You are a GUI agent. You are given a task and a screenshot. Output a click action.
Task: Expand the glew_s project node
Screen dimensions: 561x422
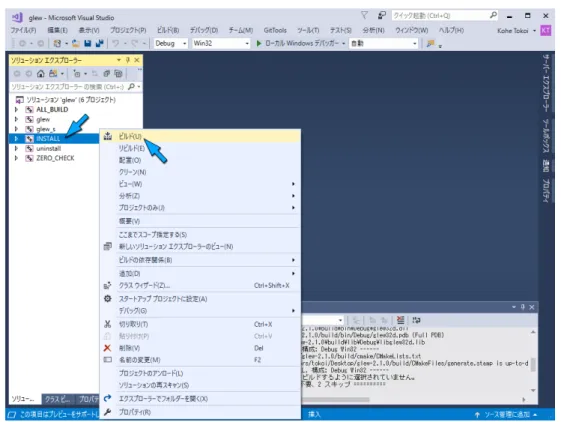[x=16, y=129]
